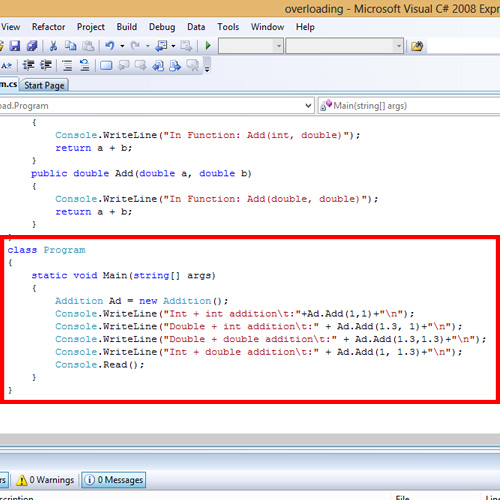The width and height of the screenshot is (500, 500).
Task: Open the Main(string[] args) members dropdown
Action: click(x=409, y=106)
